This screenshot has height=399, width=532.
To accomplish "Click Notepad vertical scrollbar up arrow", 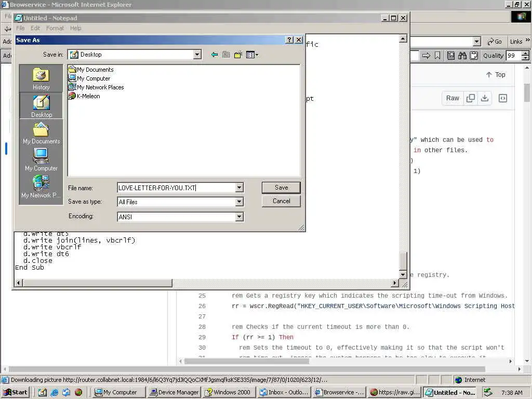I will [x=403, y=38].
